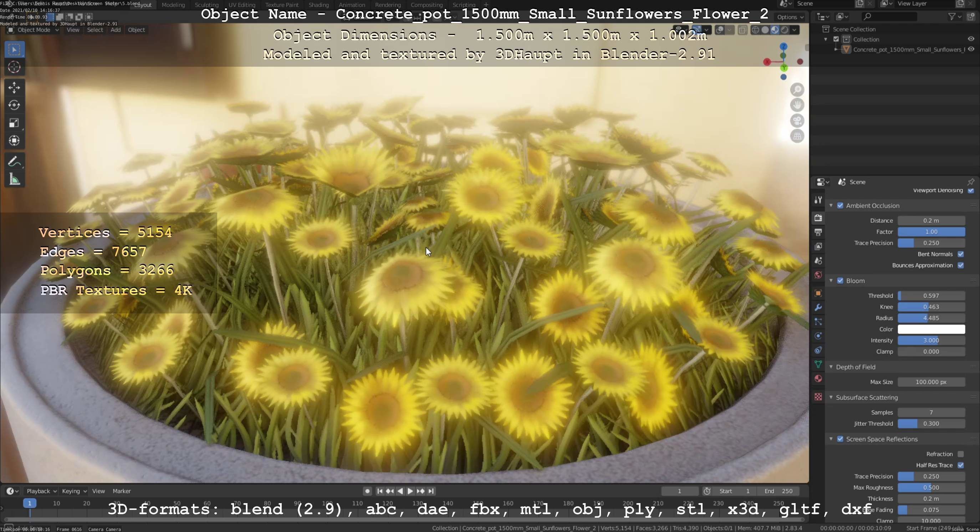Open the Scene properties tab
This screenshot has height=532, width=980.
click(x=818, y=261)
